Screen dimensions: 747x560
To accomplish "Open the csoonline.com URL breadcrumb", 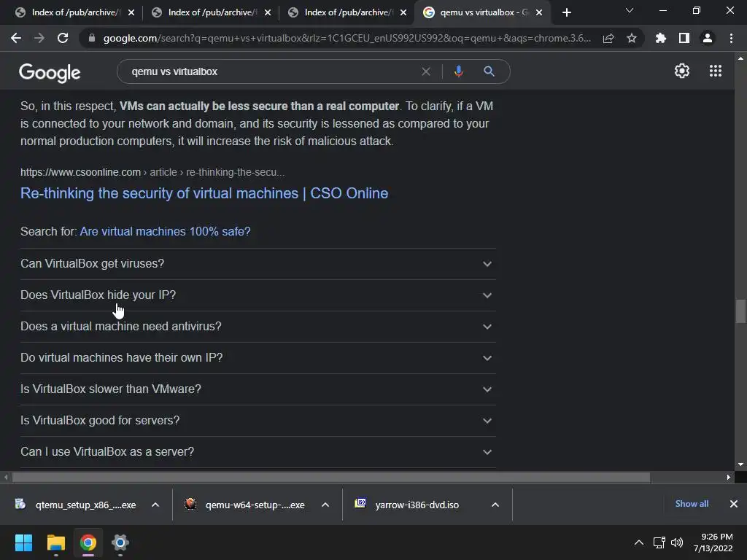I will [x=152, y=172].
